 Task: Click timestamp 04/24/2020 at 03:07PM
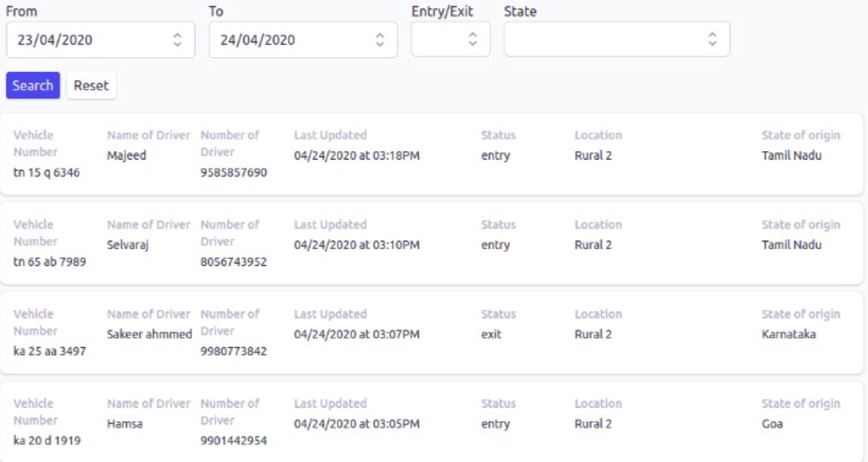tap(357, 334)
